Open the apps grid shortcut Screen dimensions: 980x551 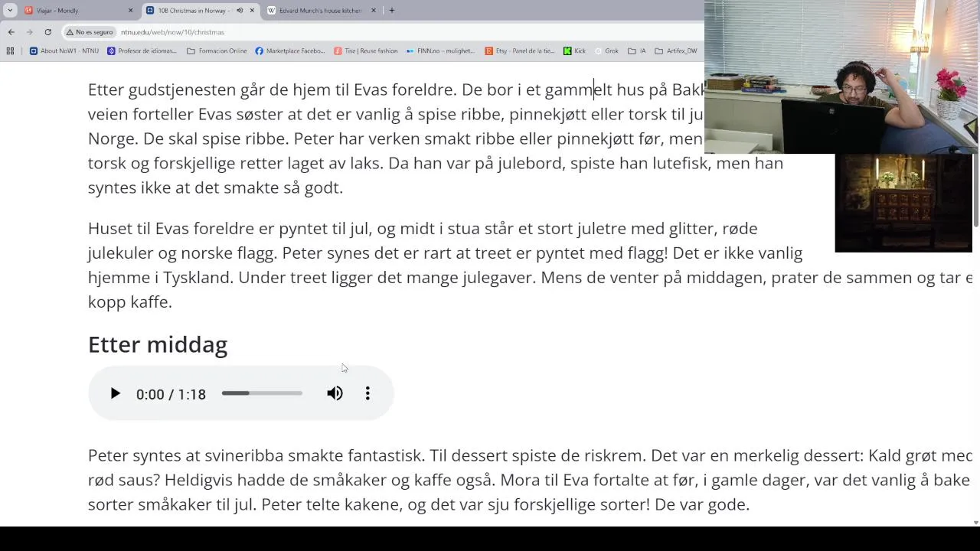[x=10, y=51]
